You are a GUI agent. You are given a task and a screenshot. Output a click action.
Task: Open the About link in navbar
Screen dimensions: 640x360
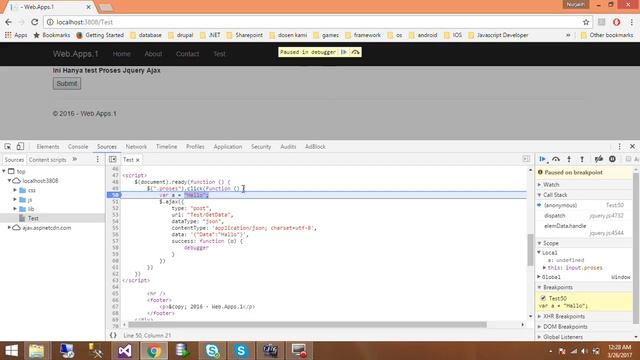pos(153,54)
